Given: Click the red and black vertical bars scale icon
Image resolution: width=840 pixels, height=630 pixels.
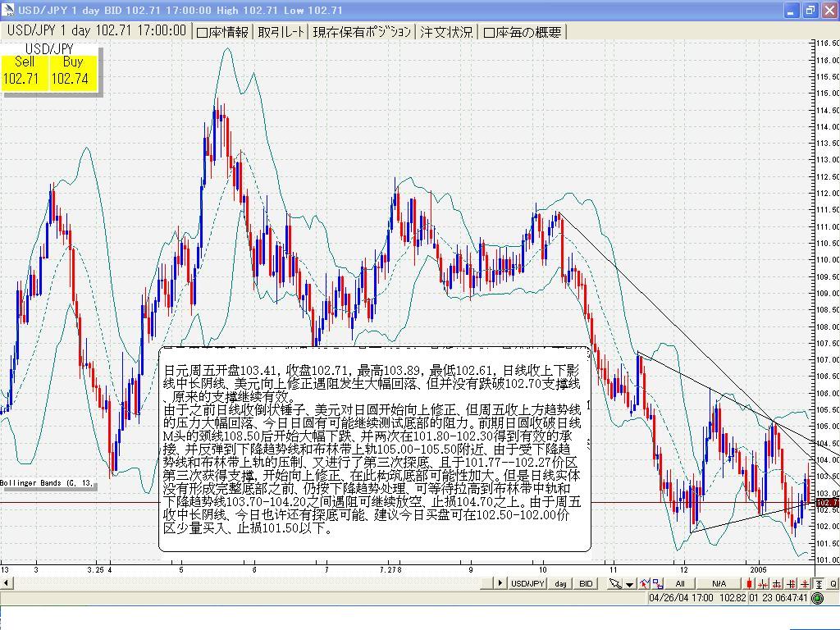Looking at the screenshot, I should click(791, 583).
